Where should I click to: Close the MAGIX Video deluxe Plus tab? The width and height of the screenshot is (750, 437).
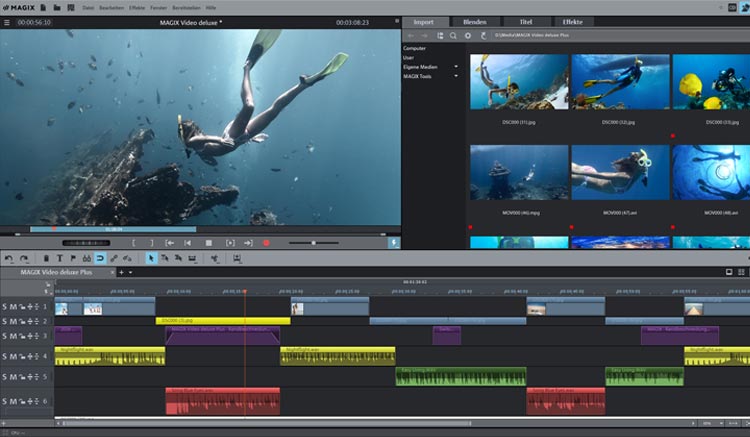pyautogui.click(x=113, y=272)
